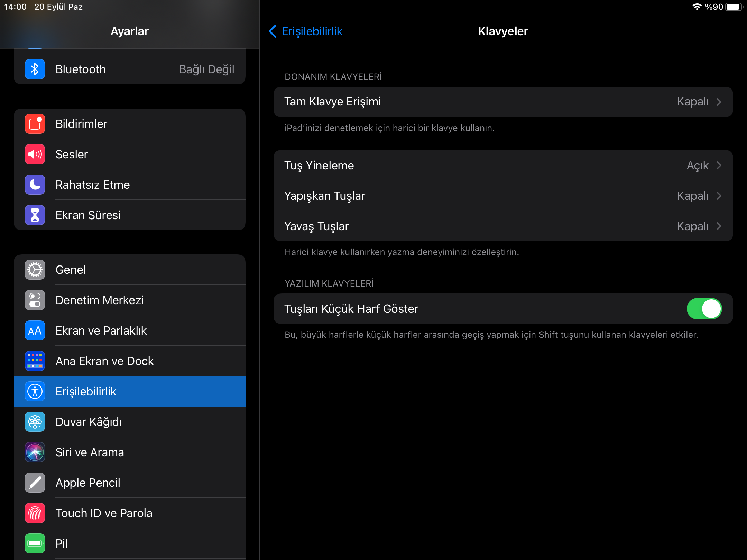Select Ana Ekran ve Dock item
Screen dimensions: 747x560
pos(104,361)
